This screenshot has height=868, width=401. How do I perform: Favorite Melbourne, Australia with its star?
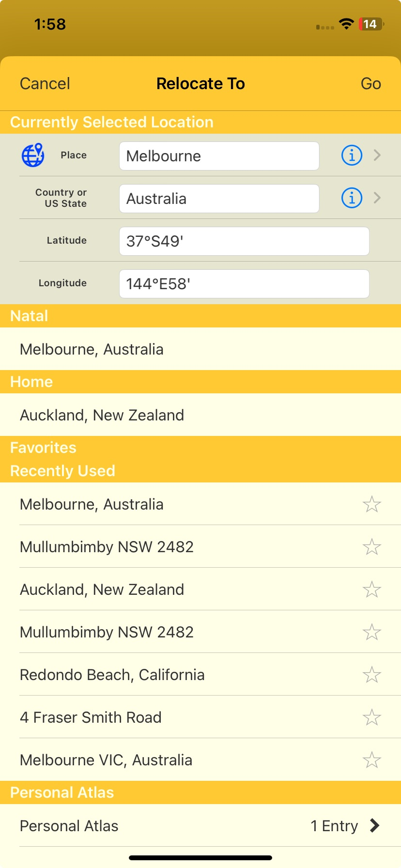tap(371, 504)
